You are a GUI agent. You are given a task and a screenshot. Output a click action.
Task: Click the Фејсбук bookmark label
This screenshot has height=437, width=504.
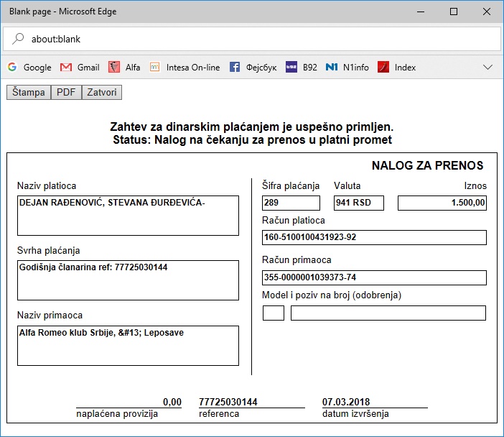(x=261, y=68)
